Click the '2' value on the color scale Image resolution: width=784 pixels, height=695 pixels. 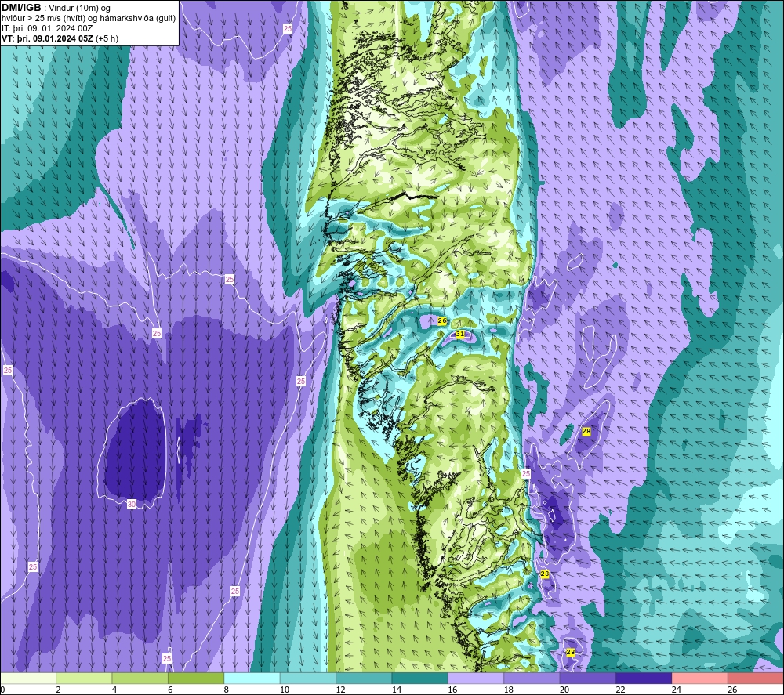(x=59, y=690)
